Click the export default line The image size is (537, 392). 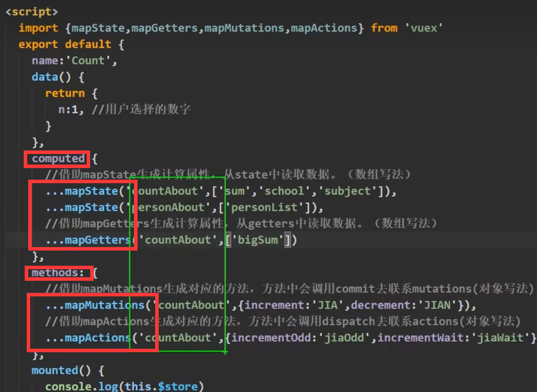(x=71, y=44)
